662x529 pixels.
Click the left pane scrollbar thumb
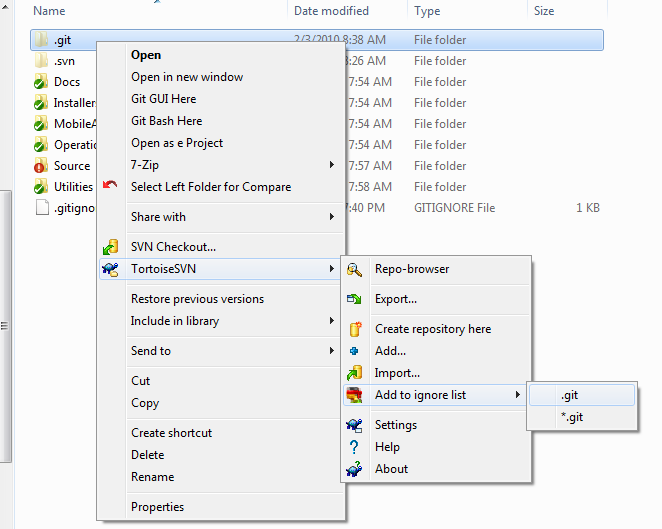point(5,326)
